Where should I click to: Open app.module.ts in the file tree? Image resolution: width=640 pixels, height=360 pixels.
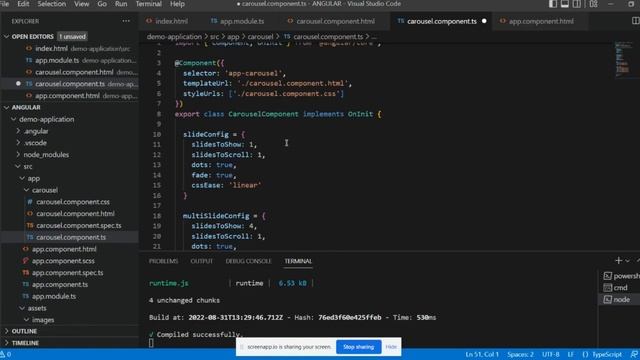53,296
